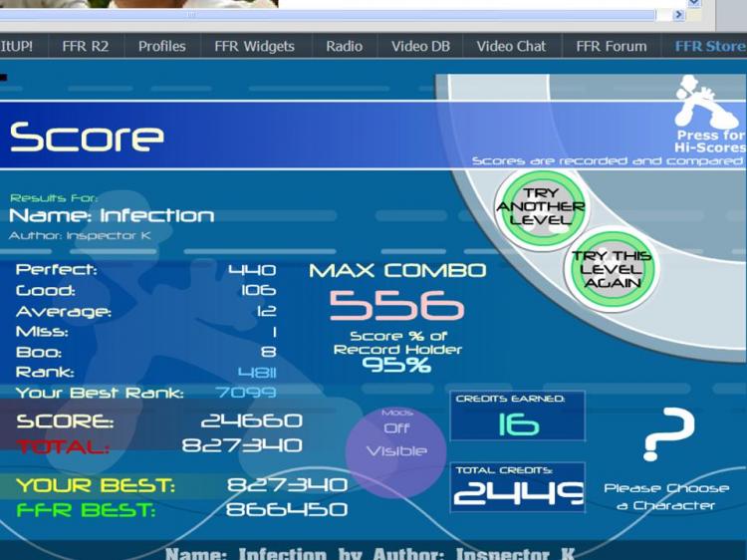Open the Radio tab
The width and height of the screenshot is (747, 560).
click(x=344, y=46)
